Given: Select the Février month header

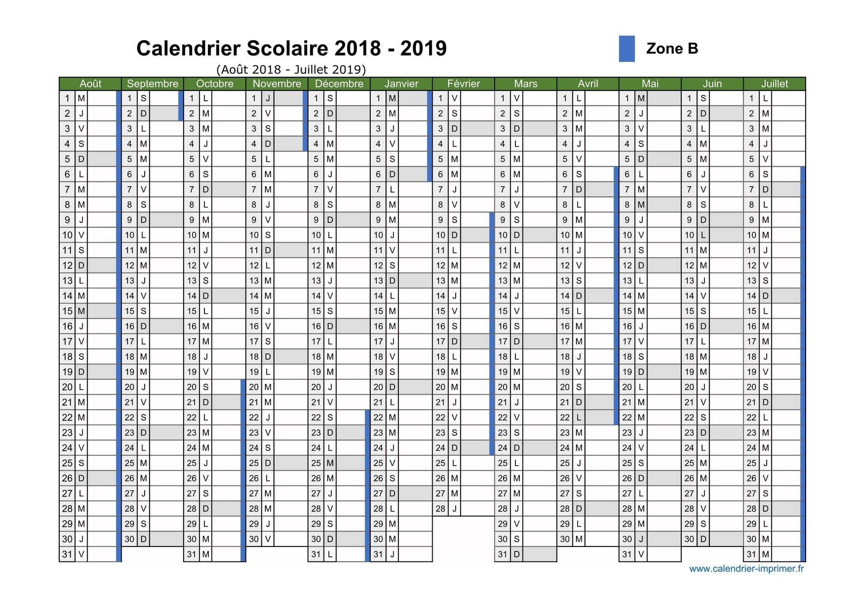Looking at the screenshot, I should pyautogui.click(x=463, y=84).
